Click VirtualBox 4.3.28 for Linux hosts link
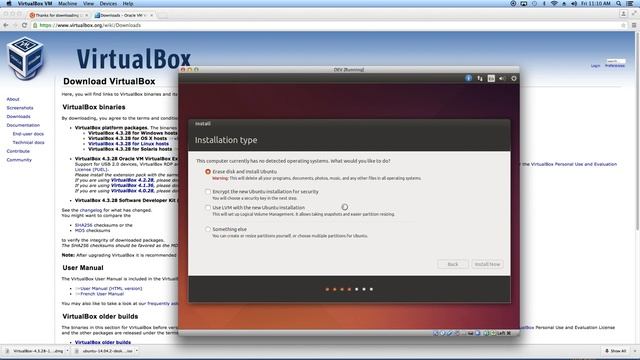 click(128, 144)
